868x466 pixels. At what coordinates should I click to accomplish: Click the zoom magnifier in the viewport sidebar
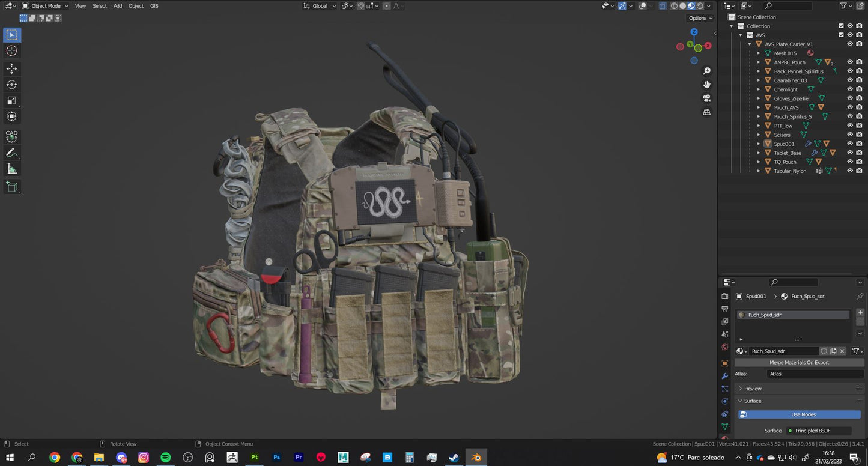coord(707,71)
